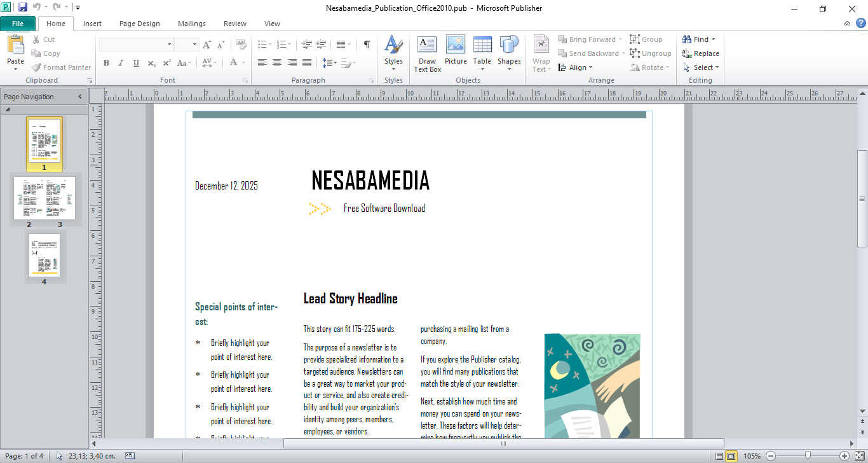868x463 pixels.
Task: Toggle Bold formatting
Action: tap(106, 63)
